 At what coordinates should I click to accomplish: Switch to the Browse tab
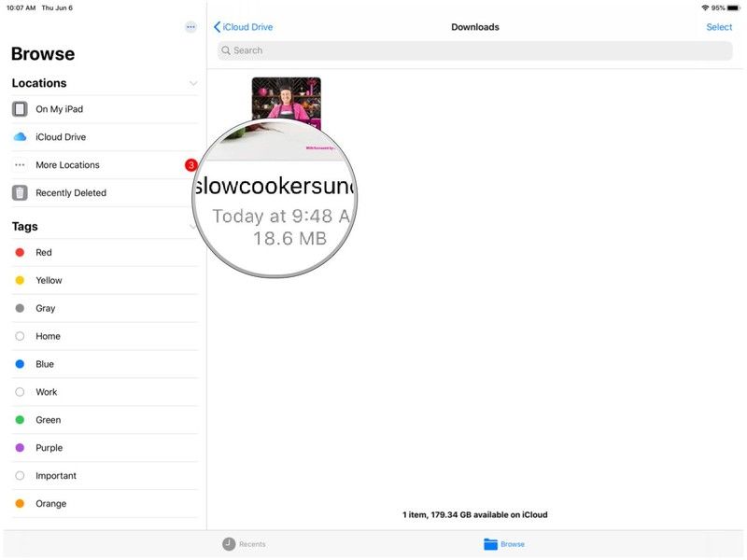pyautogui.click(x=504, y=544)
